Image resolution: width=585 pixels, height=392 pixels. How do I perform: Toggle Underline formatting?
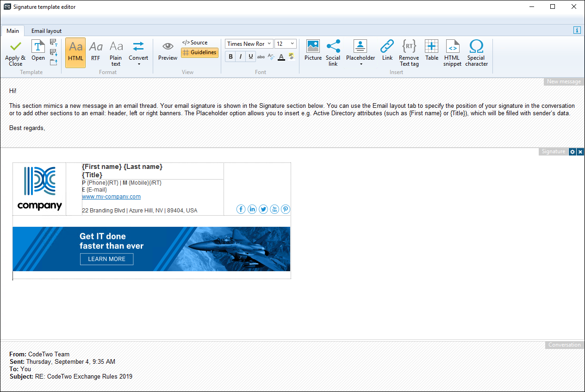point(251,56)
